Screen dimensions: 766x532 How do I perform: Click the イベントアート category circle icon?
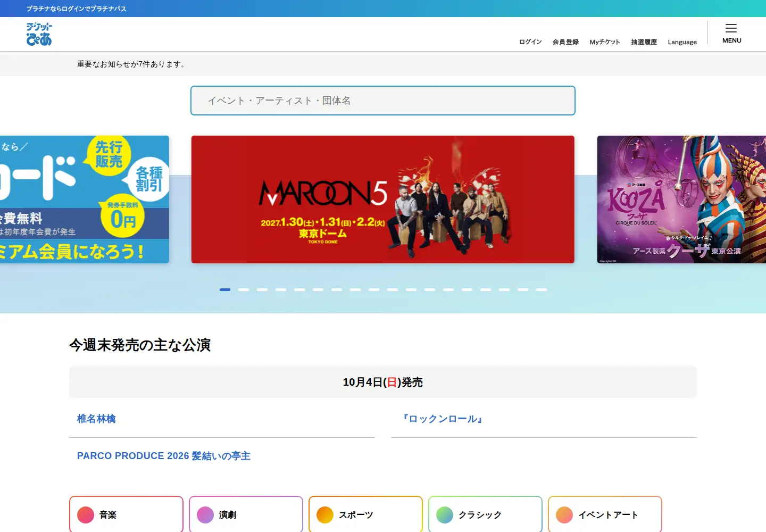click(x=564, y=515)
